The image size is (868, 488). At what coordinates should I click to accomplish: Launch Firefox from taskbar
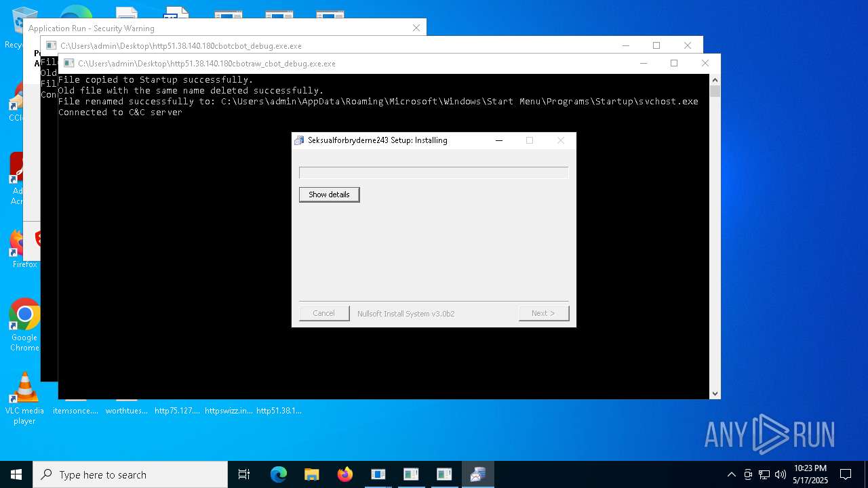pos(344,474)
